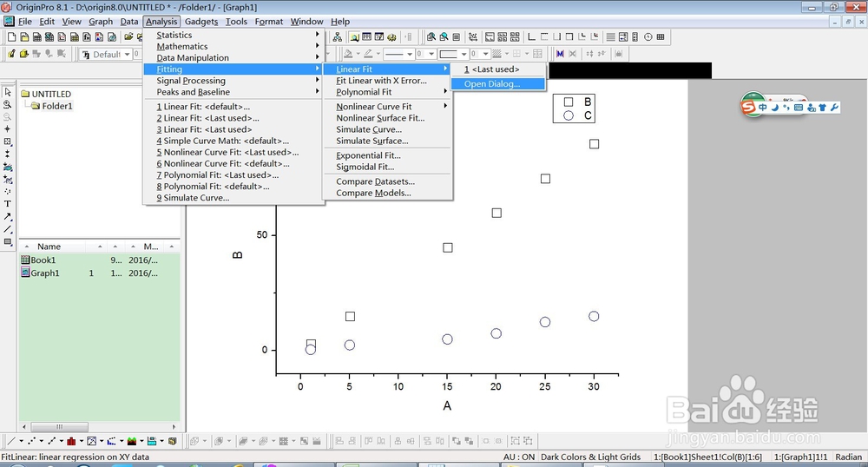
Task: Click AU : ON in status bar
Action: 519,457
